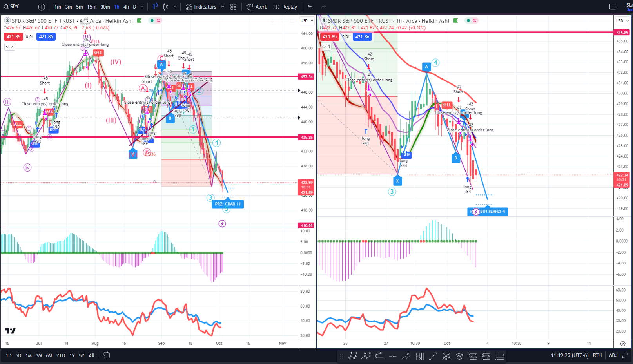Screen dimensions: 633x364
Task: Open the USD currency dropdown on right chart
Action: click(x=622, y=21)
